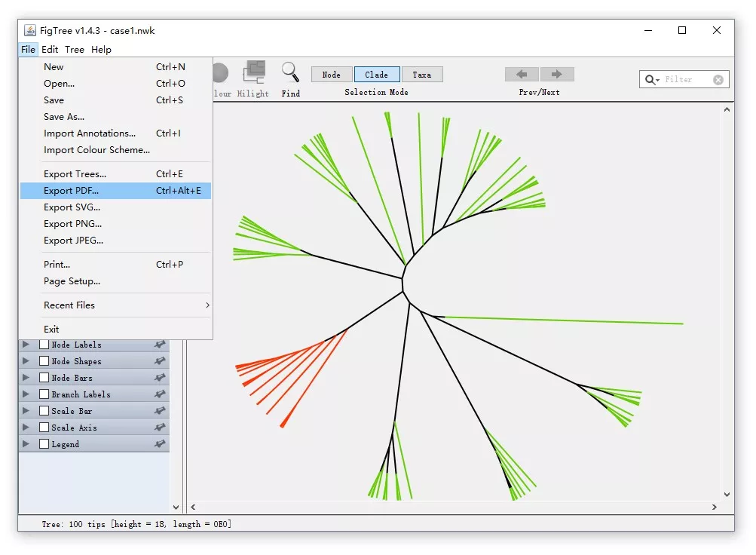Select Import Annotations... menu entry

[x=116, y=133]
